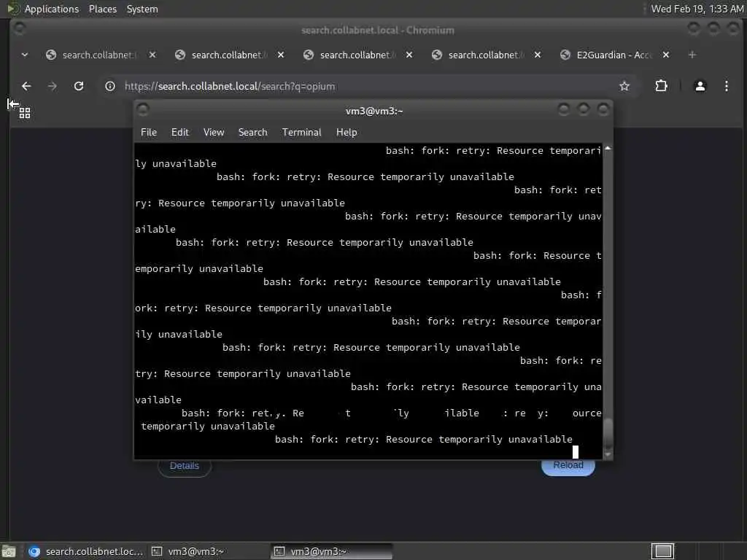The image size is (747, 560).
Task: Minimize the Chromium window
Action: (x=694, y=29)
